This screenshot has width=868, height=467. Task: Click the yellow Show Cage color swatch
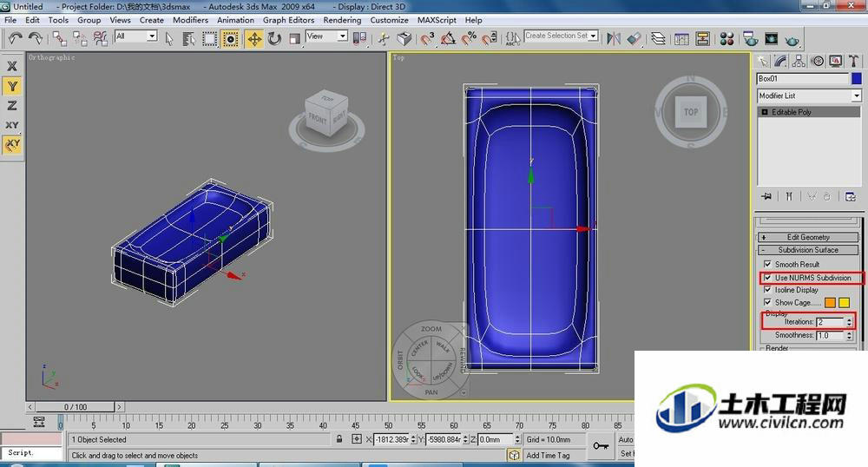pyautogui.click(x=844, y=302)
